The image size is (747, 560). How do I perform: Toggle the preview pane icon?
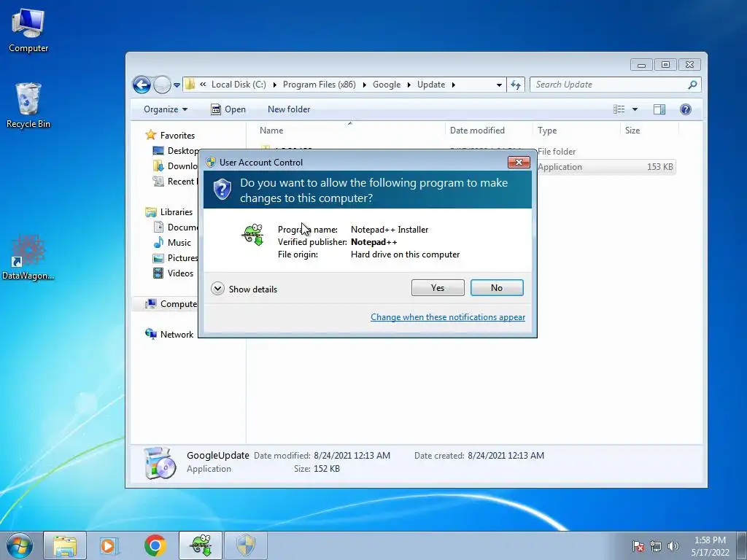(659, 109)
